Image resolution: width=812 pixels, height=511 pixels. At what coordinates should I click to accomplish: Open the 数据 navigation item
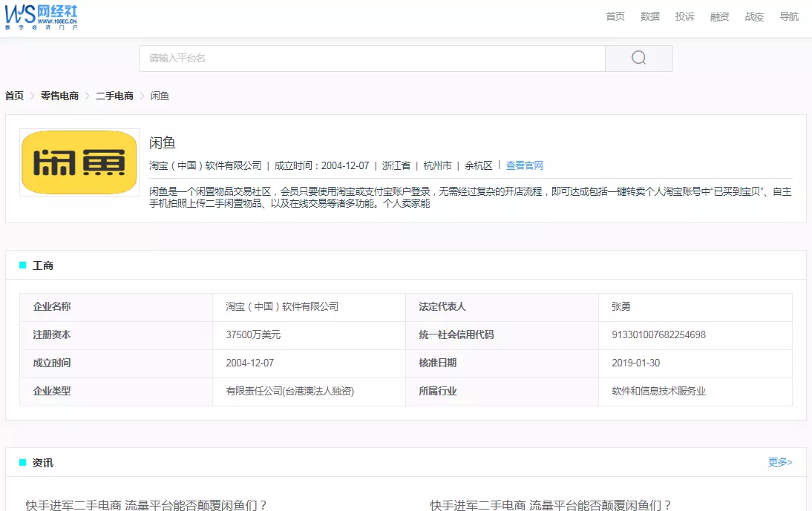pyautogui.click(x=650, y=16)
